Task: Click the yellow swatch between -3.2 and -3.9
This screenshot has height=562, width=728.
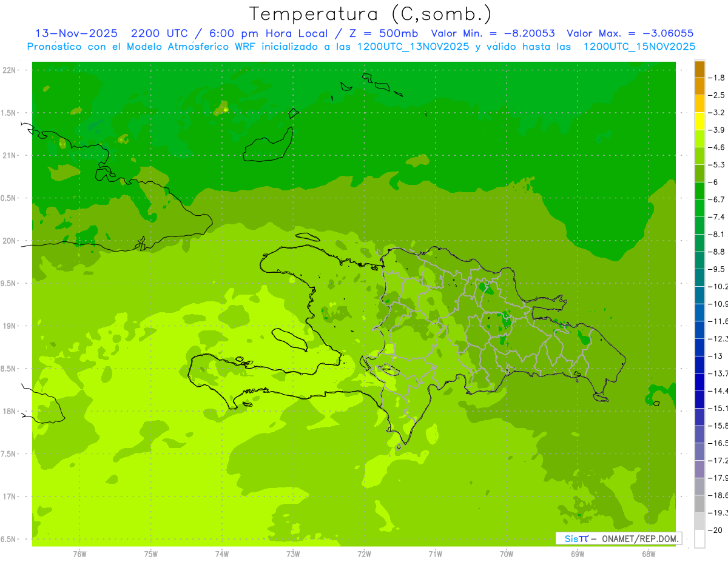Action: 699,121
